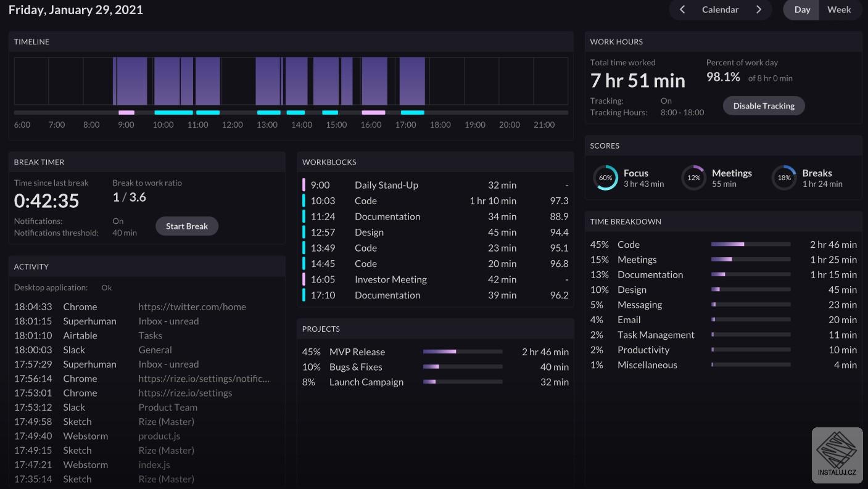Select Bugs & Fixes in Projects list

coord(355,367)
